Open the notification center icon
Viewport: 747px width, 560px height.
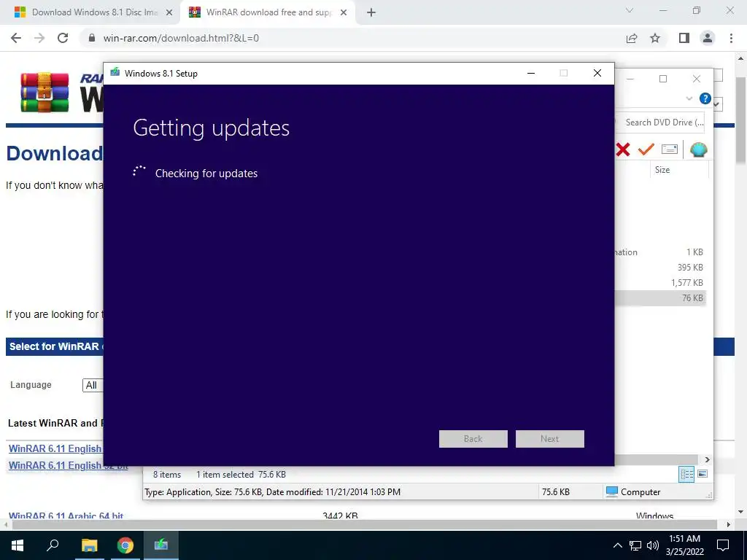click(x=723, y=545)
